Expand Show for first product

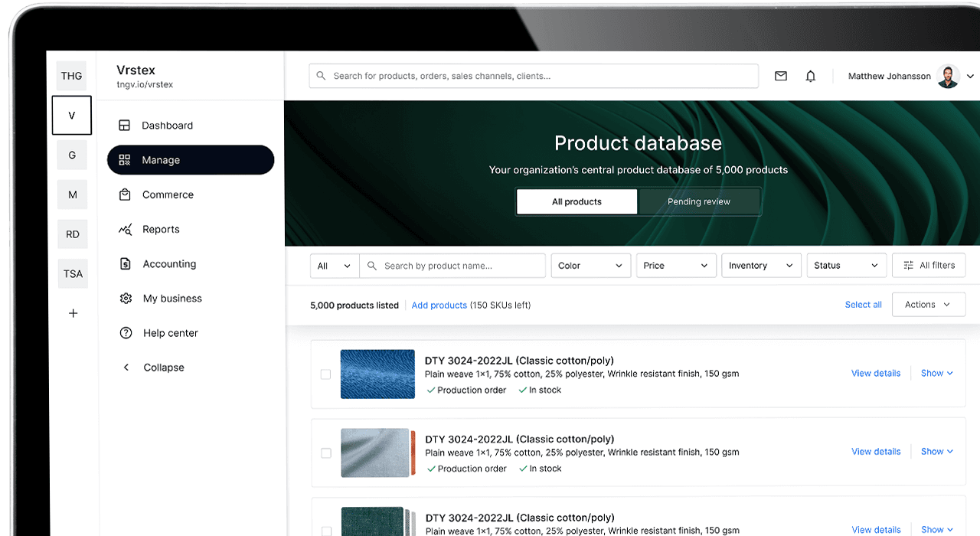(937, 373)
